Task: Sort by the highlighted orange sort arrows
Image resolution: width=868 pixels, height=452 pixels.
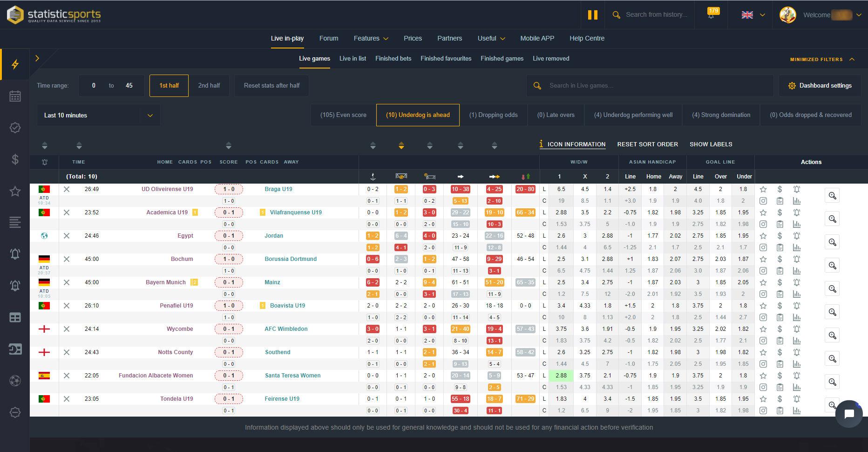Action: [x=401, y=146]
